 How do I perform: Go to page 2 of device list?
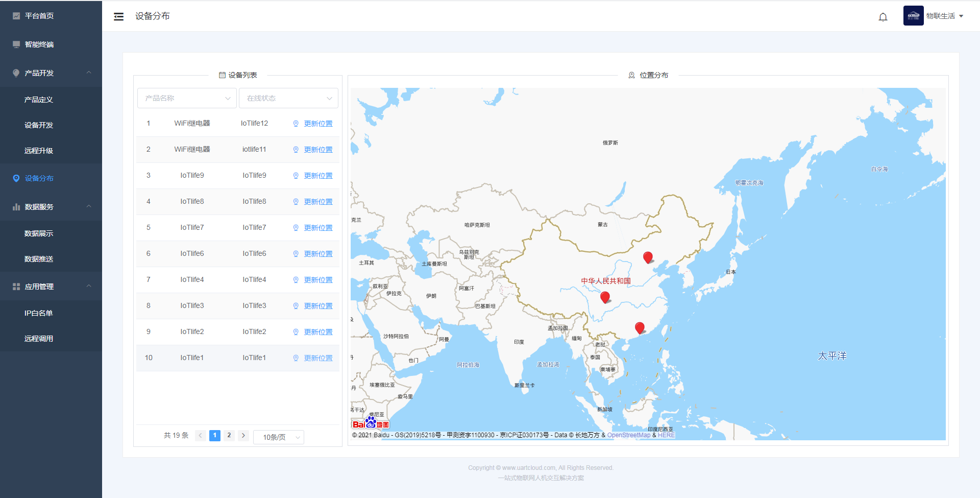(x=229, y=436)
